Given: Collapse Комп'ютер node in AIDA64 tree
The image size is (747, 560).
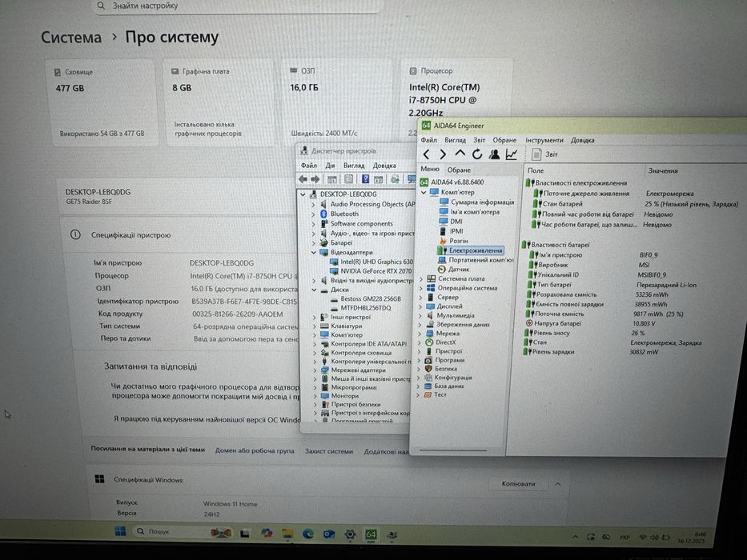Looking at the screenshot, I should tap(423, 192).
